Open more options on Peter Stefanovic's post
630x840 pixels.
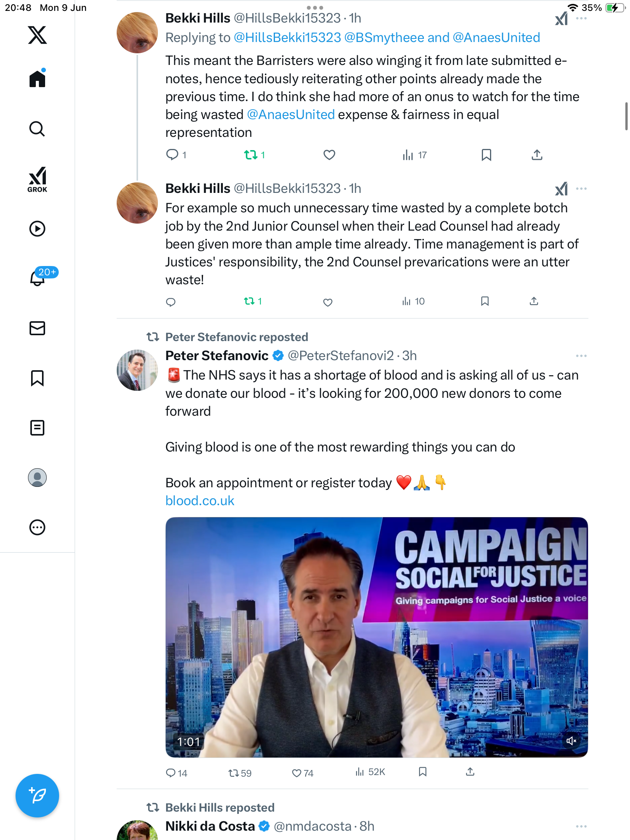pos(581,356)
